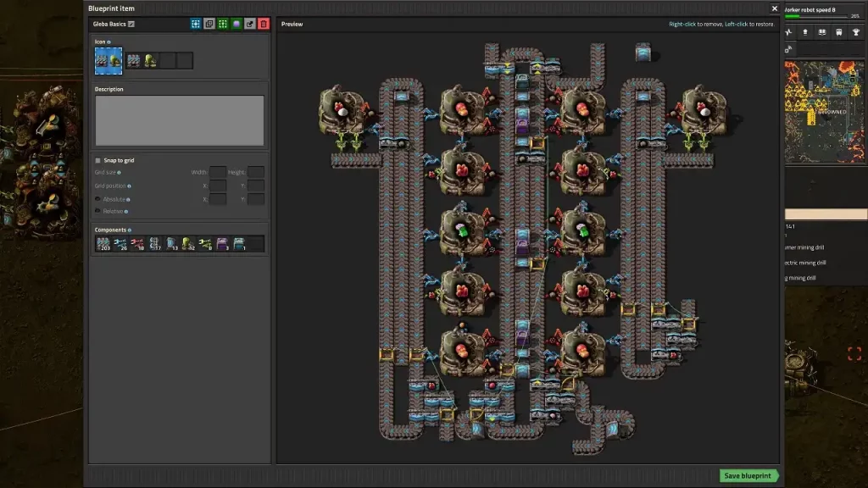Close the Blueprint item window
The width and height of the screenshot is (868, 488).
point(775,8)
